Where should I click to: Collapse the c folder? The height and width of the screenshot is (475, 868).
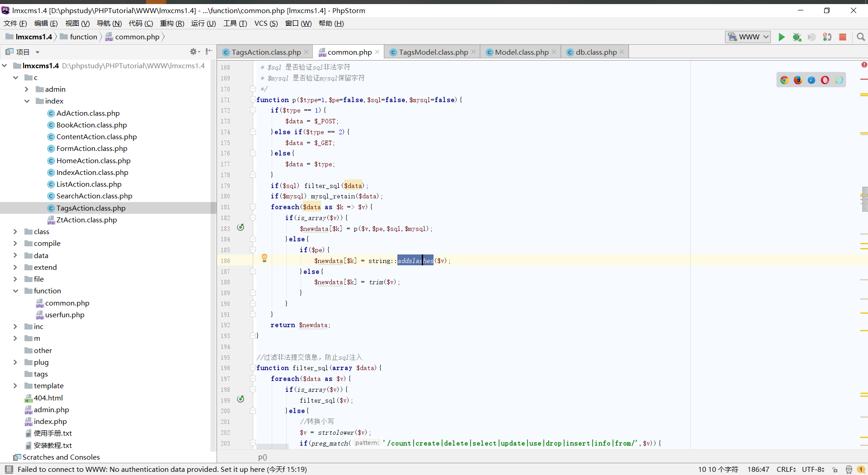[15, 78]
